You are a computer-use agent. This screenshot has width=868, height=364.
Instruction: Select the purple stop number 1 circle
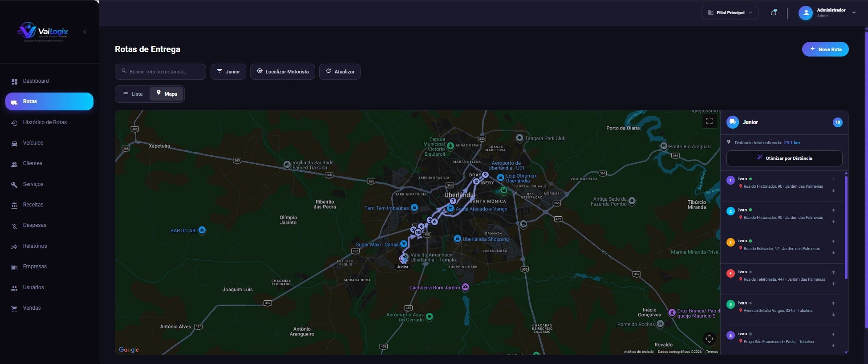730,180
